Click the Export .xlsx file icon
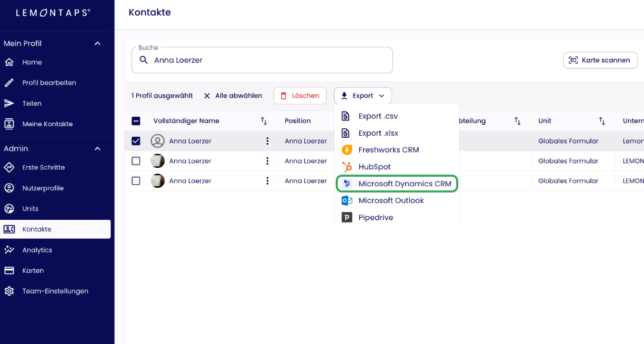This screenshot has height=344, width=644. 346,133
